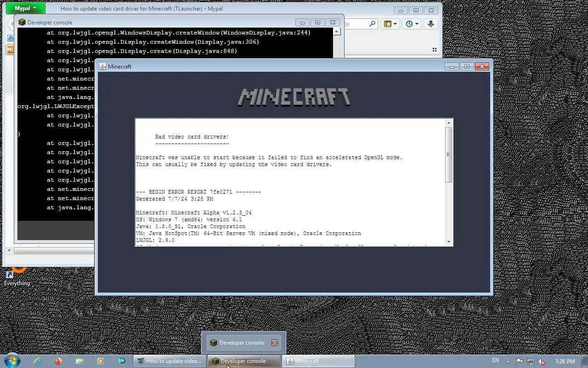The image size is (588, 368).
Task: Click the WindowsDisplay.createWindow console line
Action: pyautogui.click(x=179, y=33)
